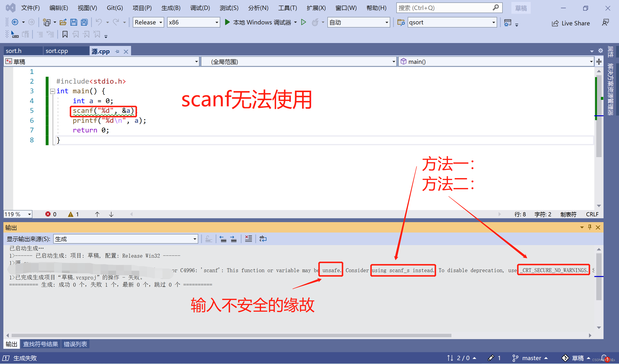Click the 2 / 0 sync status indicator
This screenshot has width=619, height=364.
click(461, 358)
